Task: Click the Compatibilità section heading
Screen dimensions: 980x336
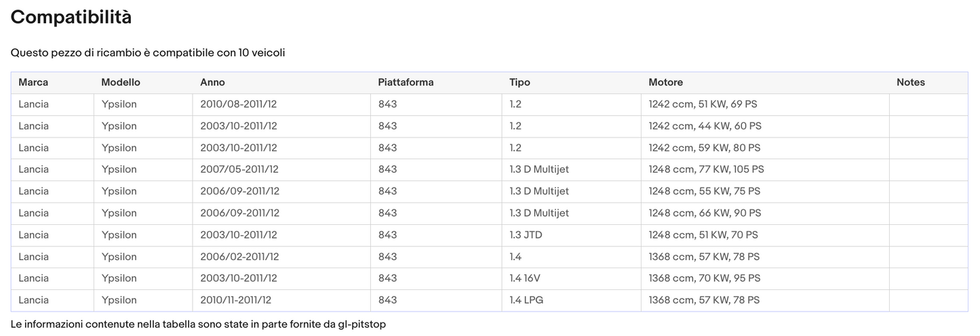Action: [x=71, y=18]
